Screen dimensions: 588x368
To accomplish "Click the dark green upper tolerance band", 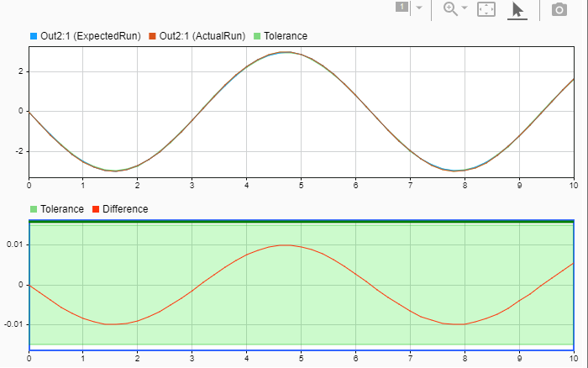I will (x=302, y=222).
